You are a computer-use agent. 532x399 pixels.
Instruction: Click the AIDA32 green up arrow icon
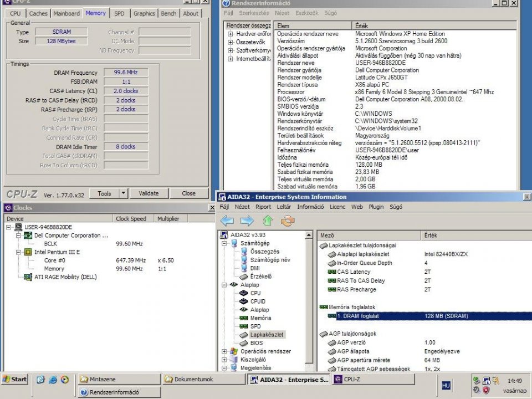[267, 221]
